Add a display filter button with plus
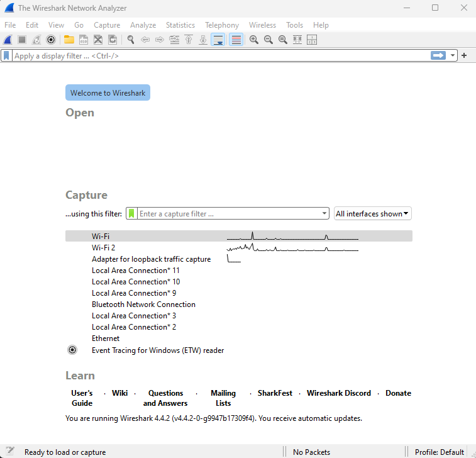476x458 pixels. click(464, 55)
